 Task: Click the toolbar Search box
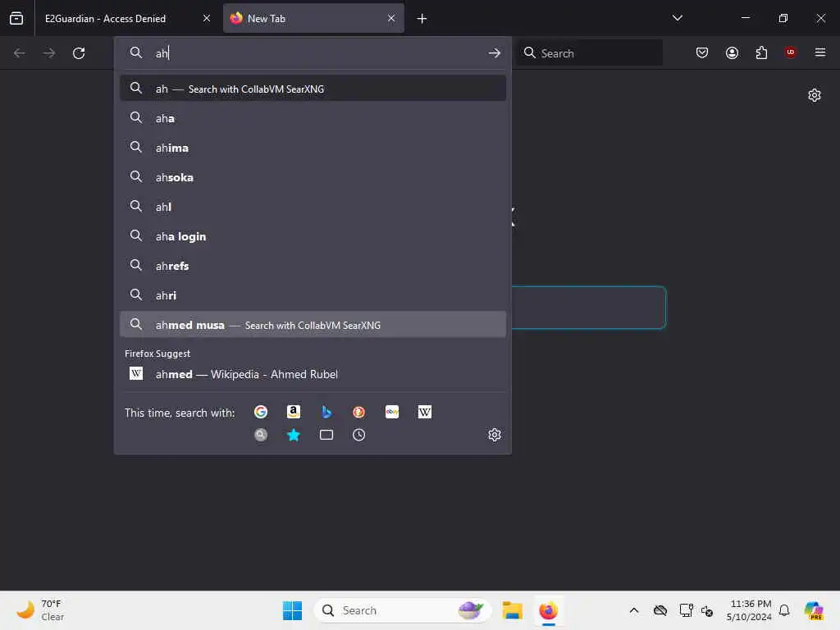click(589, 53)
